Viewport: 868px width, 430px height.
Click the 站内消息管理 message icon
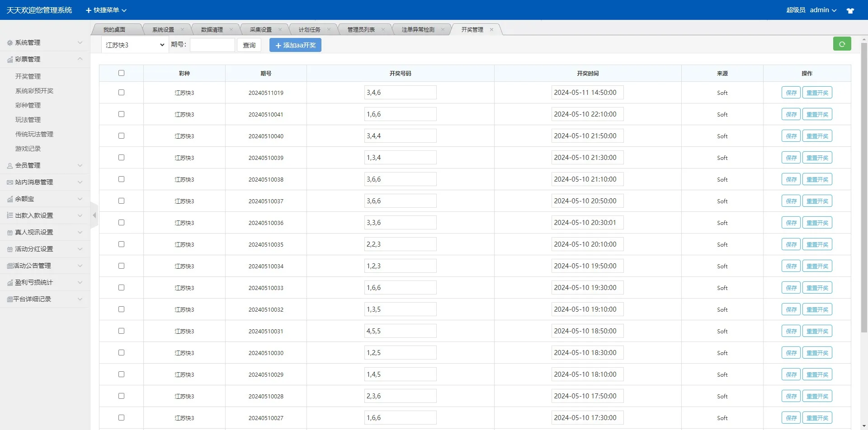click(x=9, y=182)
